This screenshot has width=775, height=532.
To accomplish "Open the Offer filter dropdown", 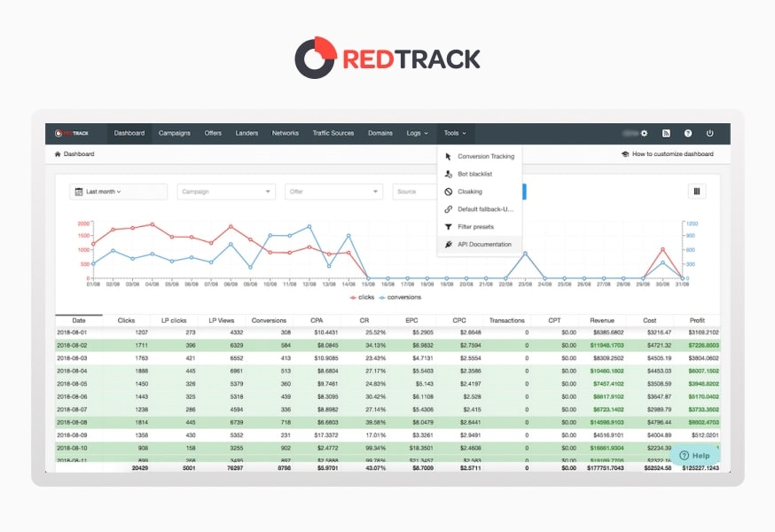I will pos(333,192).
